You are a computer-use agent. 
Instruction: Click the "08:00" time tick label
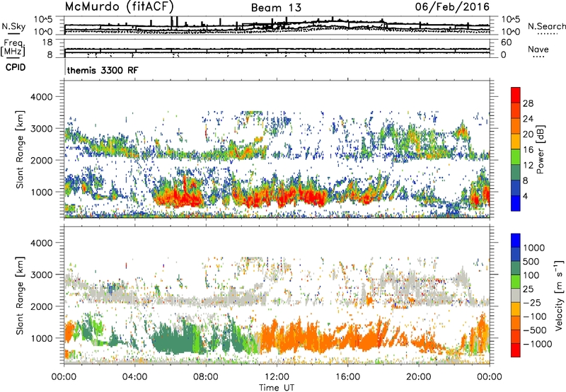click(x=206, y=377)
